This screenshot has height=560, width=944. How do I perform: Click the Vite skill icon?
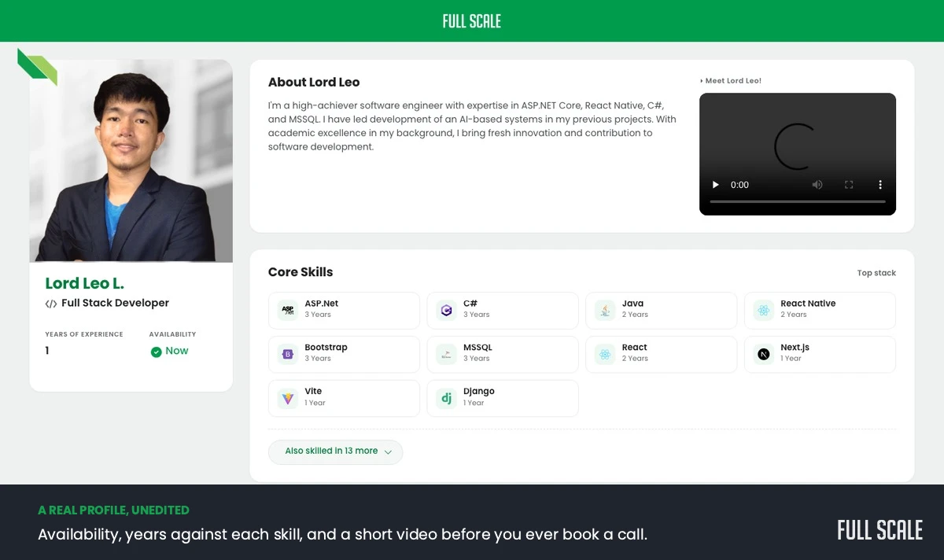[x=289, y=399]
